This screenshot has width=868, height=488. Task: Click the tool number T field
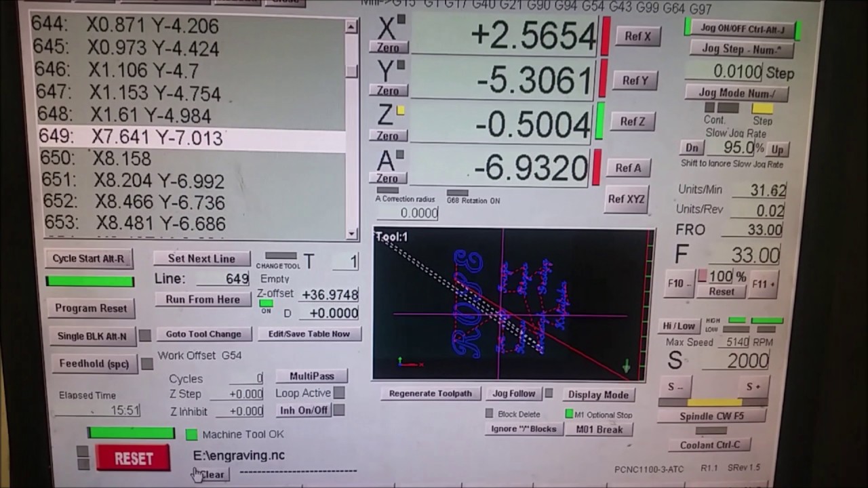click(x=346, y=262)
